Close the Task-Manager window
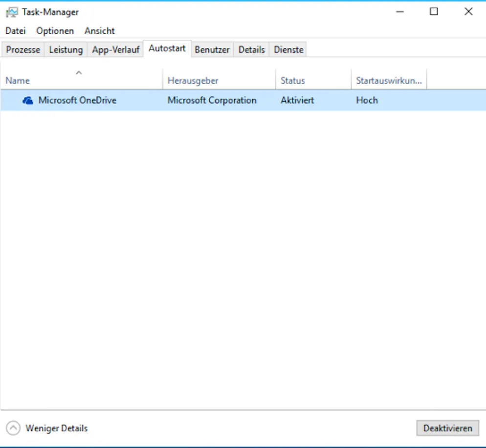Image resolution: width=486 pixels, height=448 pixels. pos(468,12)
